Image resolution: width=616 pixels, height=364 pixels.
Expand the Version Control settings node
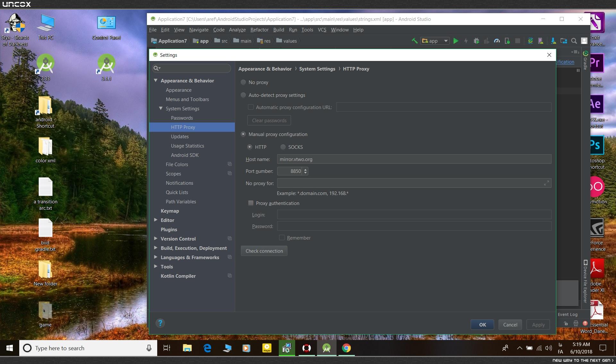click(x=156, y=239)
